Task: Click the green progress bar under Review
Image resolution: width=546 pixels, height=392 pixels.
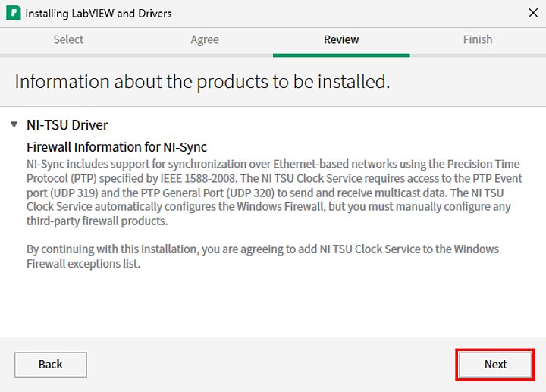Action: coord(341,55)
